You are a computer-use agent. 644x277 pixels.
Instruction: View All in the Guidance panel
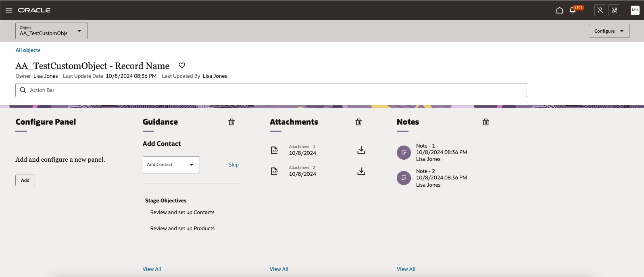(152, 269)
